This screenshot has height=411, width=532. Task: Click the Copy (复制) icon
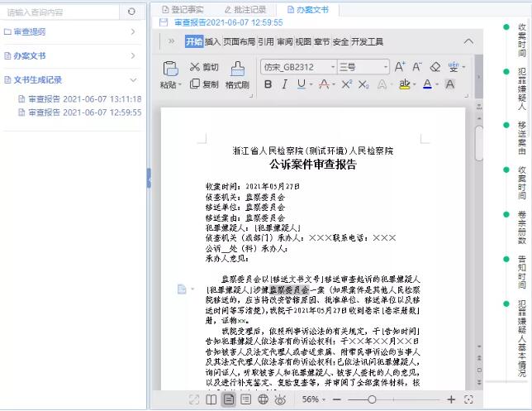pos(194,84)
